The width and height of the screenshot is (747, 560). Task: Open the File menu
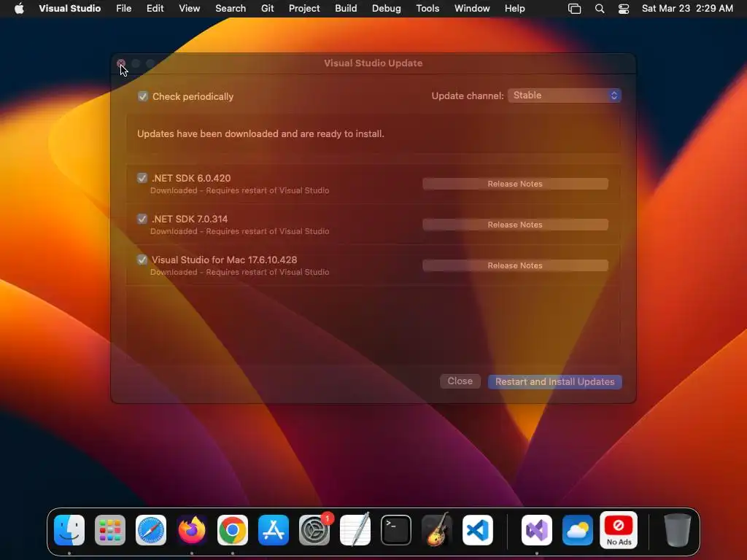tap(124, 9)
